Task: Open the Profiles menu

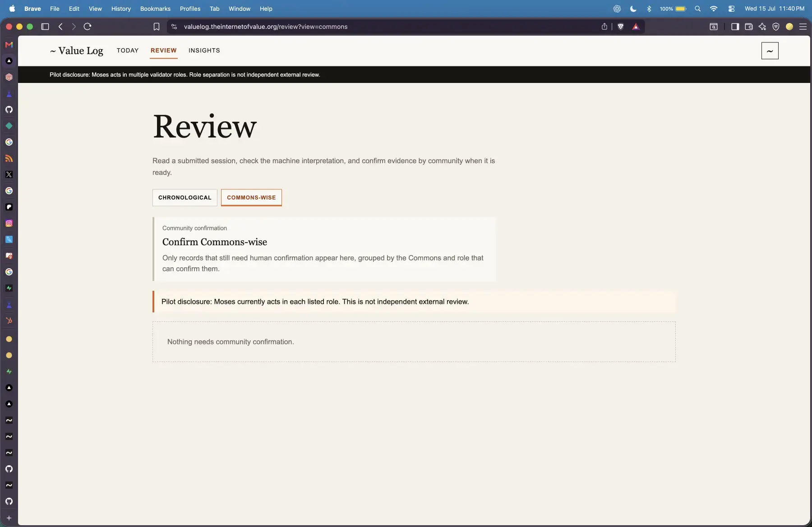Action: click(190, 9)
